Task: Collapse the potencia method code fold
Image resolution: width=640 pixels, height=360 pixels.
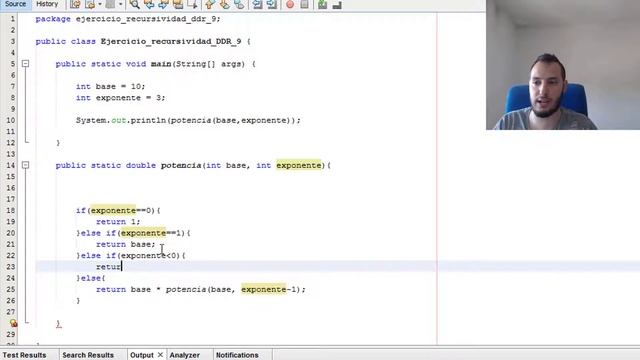Action: point(25,165)
